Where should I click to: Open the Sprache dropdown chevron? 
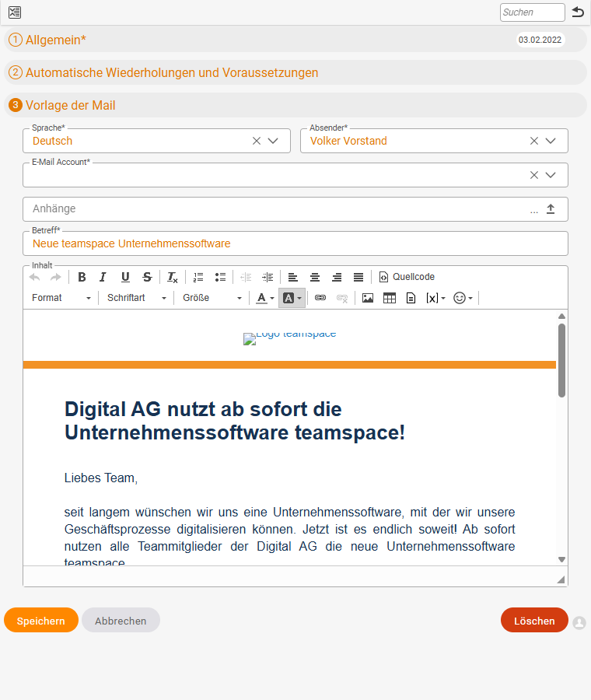[273, 141]
